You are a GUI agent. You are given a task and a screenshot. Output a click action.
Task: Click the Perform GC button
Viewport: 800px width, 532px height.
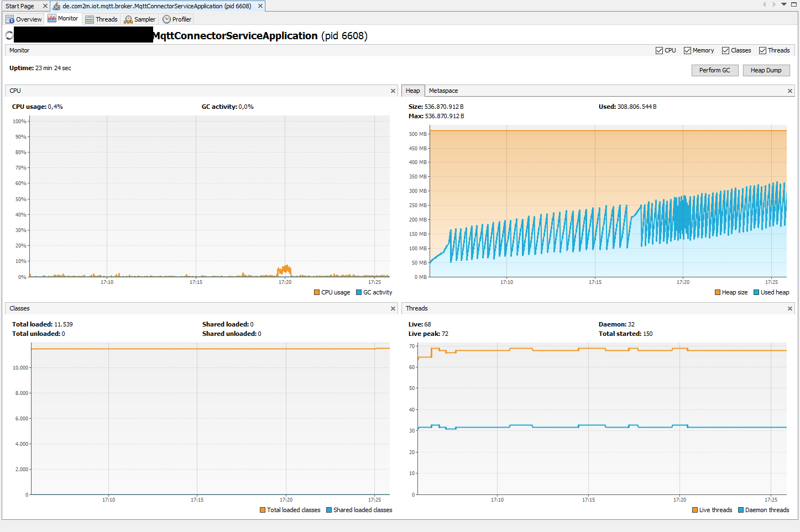[x=714, y=70]
